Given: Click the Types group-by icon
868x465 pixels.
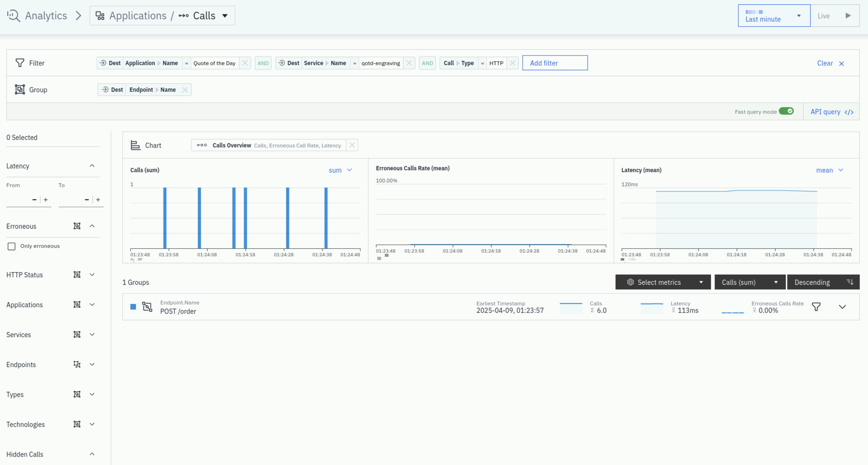Looking at the screenshot, I should click(x=77, y=394).
